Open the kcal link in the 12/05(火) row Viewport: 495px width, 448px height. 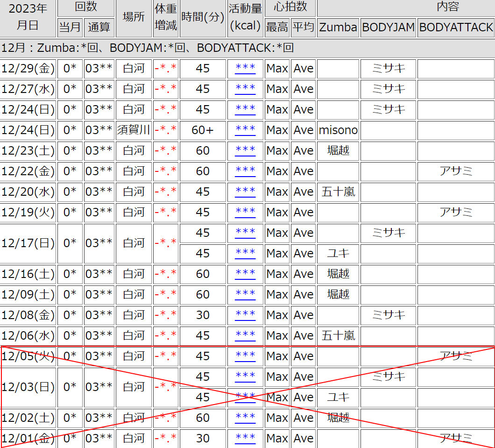coord(245,356)
